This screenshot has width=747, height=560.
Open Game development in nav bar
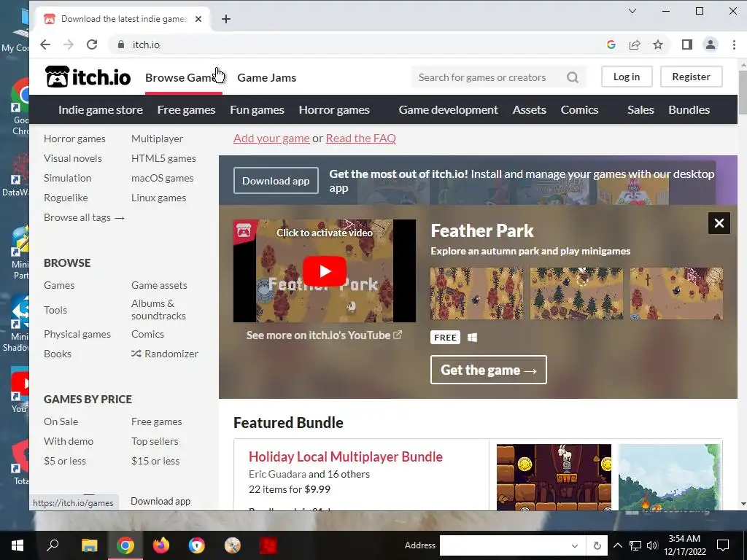449,110
